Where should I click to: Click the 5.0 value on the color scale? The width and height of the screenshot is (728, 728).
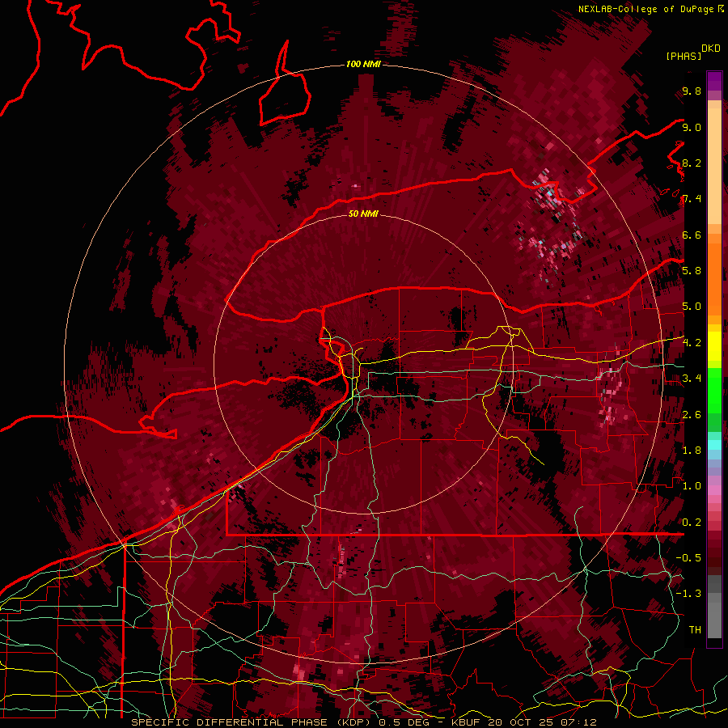(x=692, y=307)
